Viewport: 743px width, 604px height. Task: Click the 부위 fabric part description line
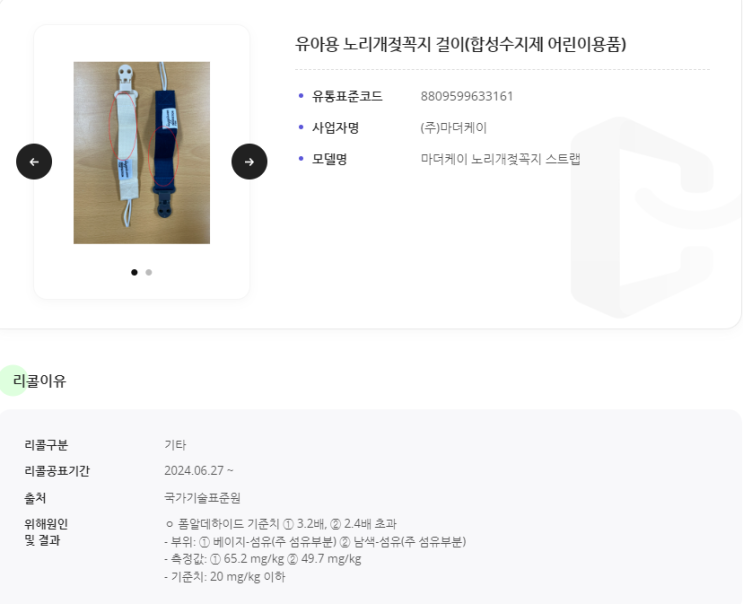[315, 541]
